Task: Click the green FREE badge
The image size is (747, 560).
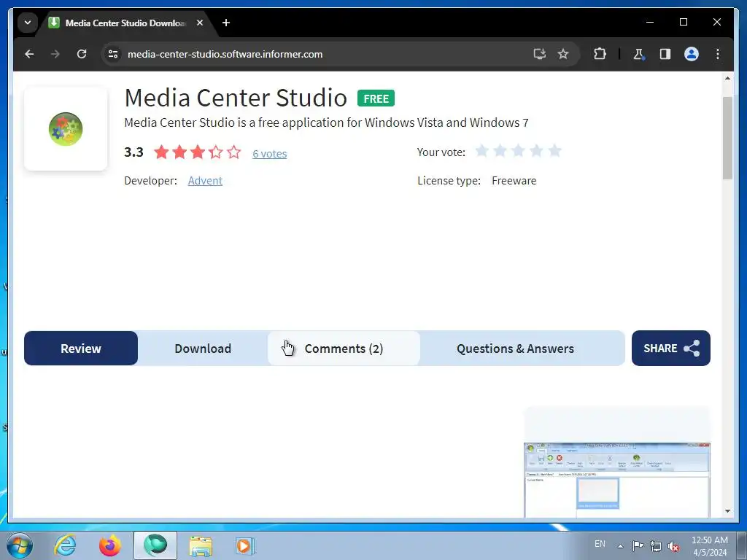Action: coord(376,98)
